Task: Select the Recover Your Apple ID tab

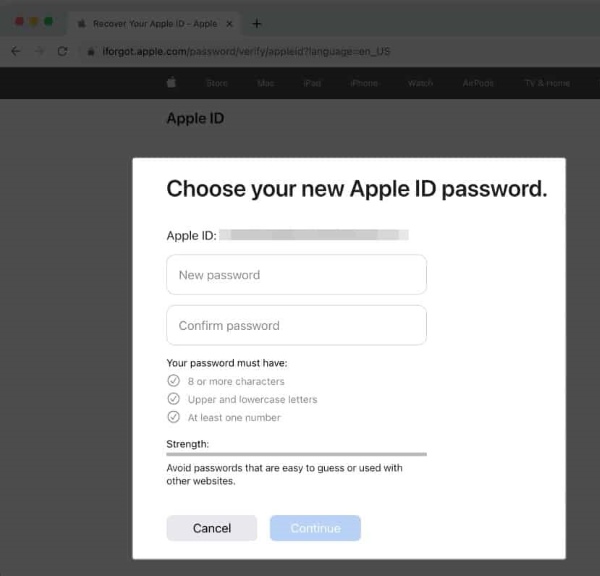Action: (150, 23)
